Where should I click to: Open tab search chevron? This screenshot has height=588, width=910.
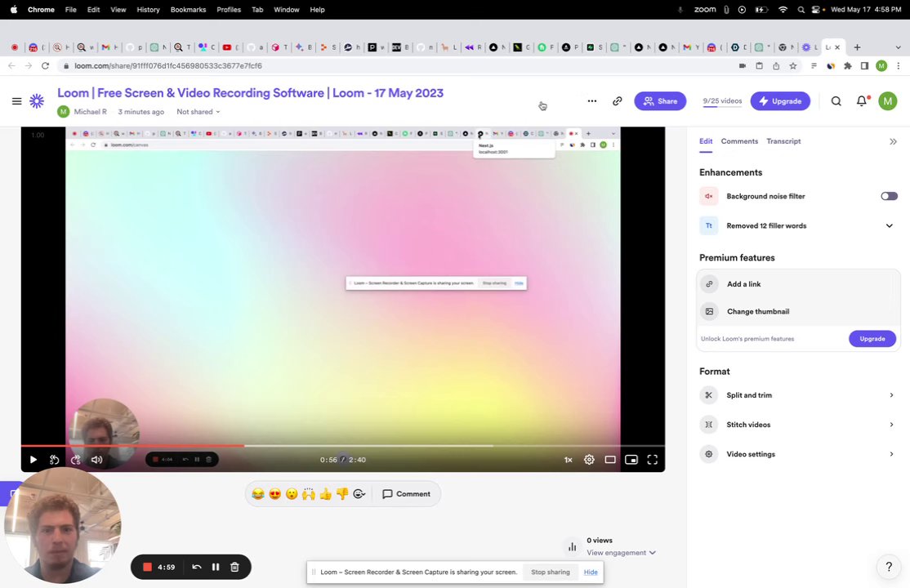coord(898,47)
